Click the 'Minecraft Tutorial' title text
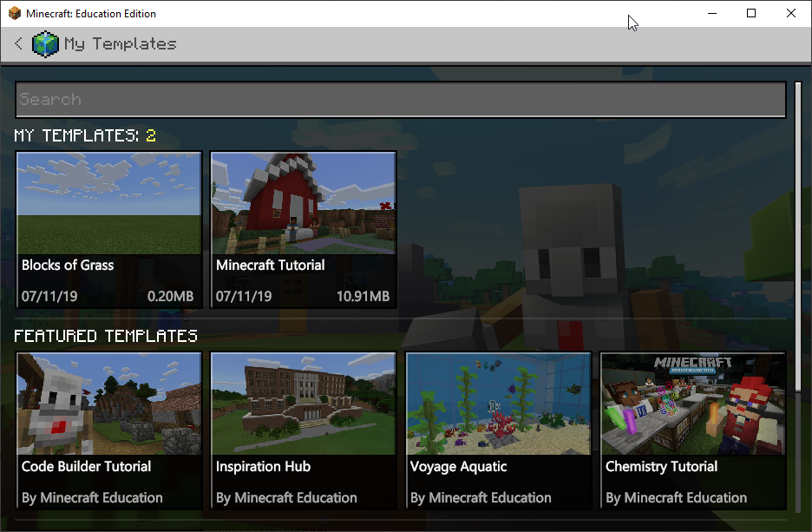812x532 pixels. point(271,266)
